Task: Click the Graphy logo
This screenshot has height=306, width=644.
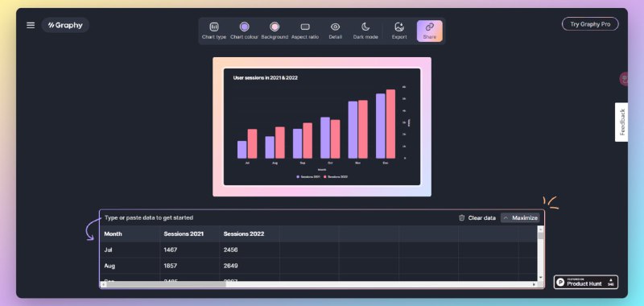Action: point(65,25)
